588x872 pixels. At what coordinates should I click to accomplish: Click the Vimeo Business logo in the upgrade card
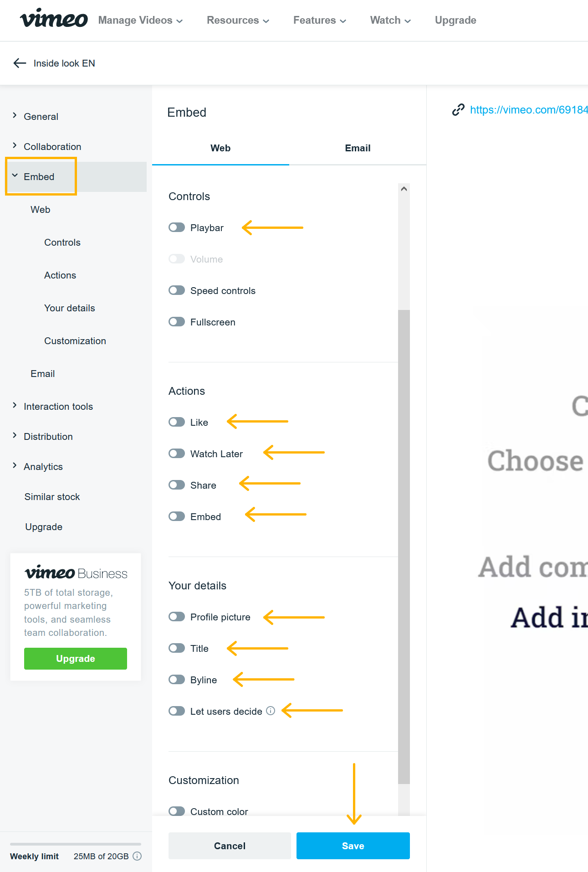(76, 573)
